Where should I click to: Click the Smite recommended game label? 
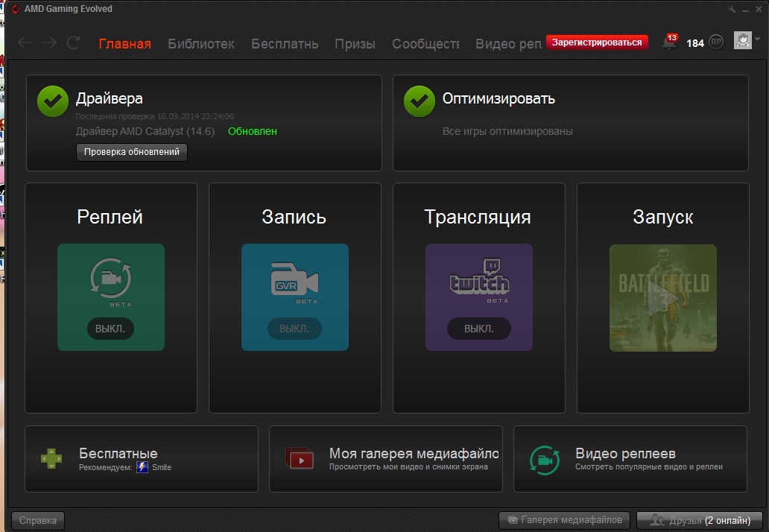(162, 467)
